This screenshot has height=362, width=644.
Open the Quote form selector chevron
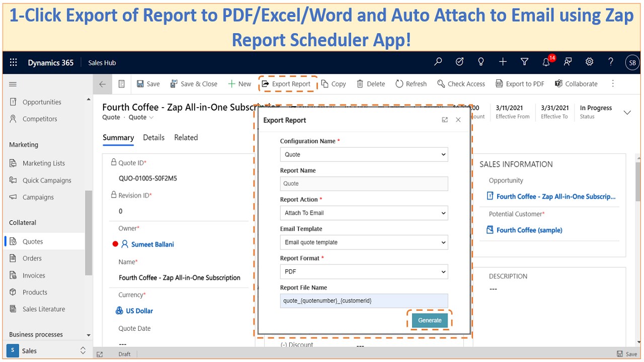[151, 118]
